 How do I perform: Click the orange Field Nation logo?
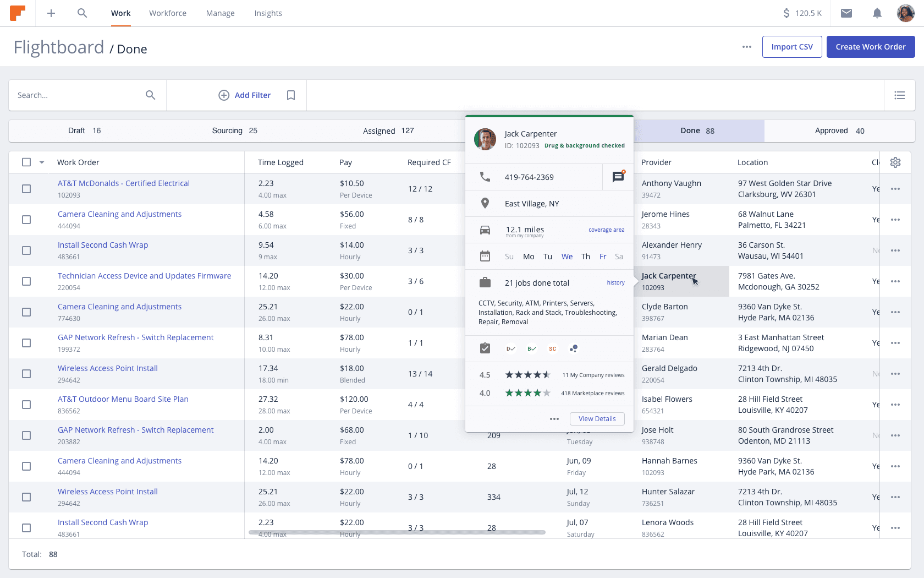[x=18, y=13]
